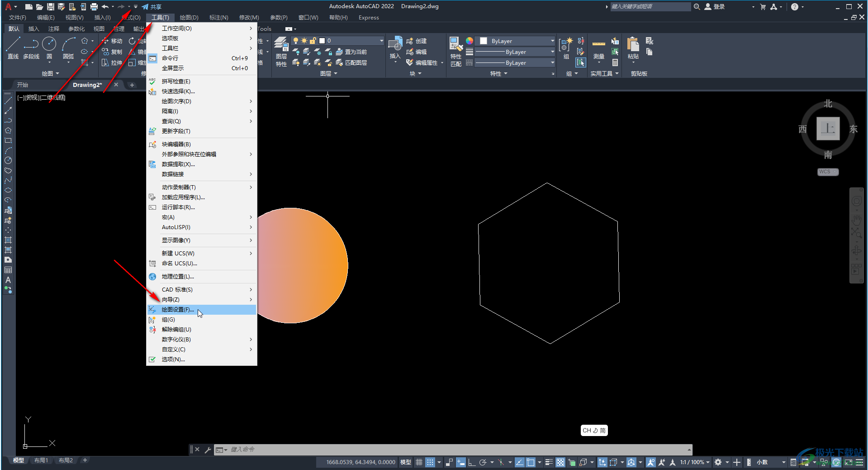Select the text 'A' tool in left toolbar
This screenshot has height=470, width=868.
(x=8, y=280)
